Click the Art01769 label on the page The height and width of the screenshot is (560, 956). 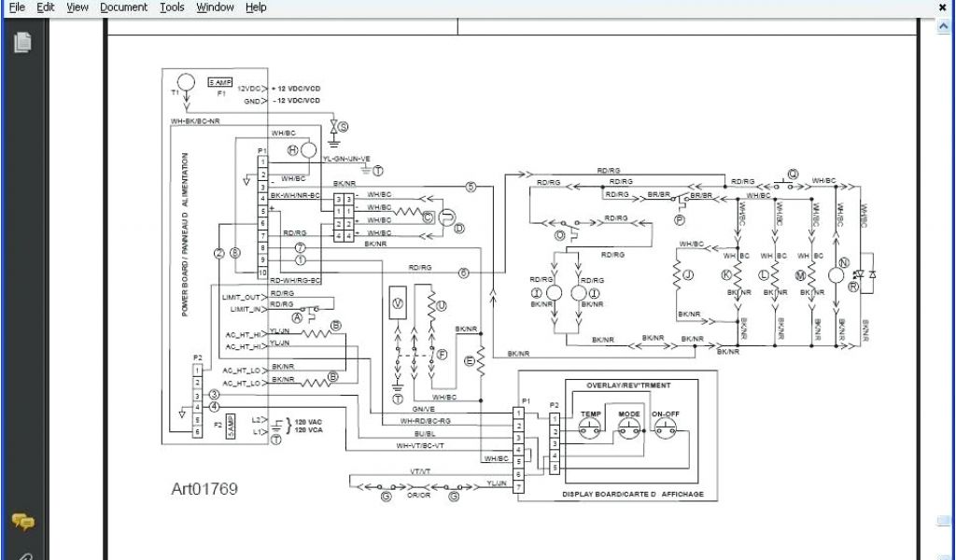coord(204,489)
